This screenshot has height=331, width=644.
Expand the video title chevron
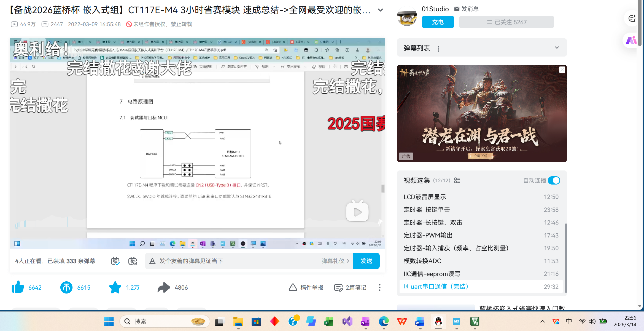pos(381,10)
